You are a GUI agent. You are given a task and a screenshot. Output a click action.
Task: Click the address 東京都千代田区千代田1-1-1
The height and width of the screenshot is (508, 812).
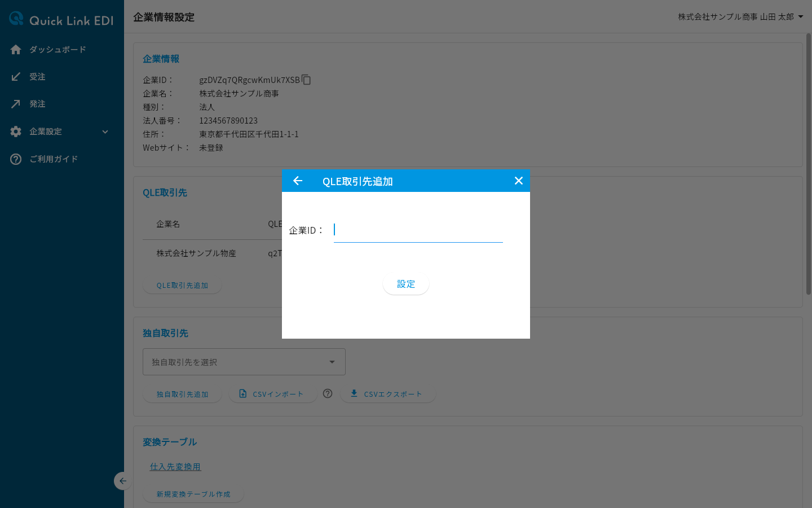point(249,134)
